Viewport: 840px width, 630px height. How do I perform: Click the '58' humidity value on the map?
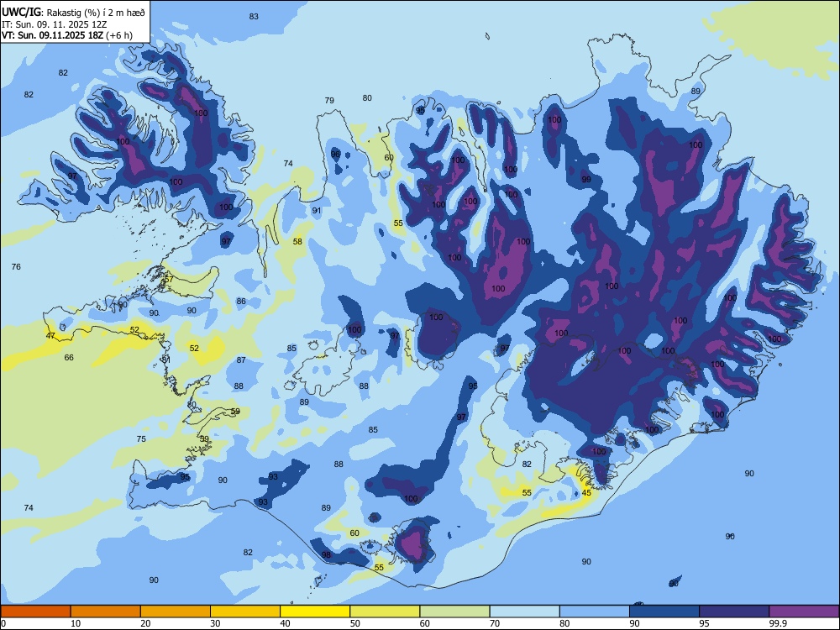coord(297,242)
